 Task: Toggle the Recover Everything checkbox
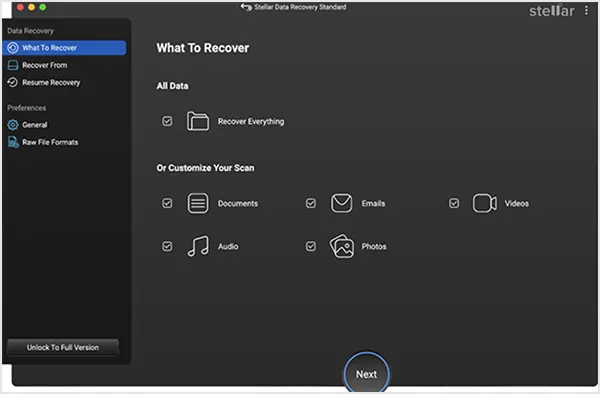tap(167, 121)
